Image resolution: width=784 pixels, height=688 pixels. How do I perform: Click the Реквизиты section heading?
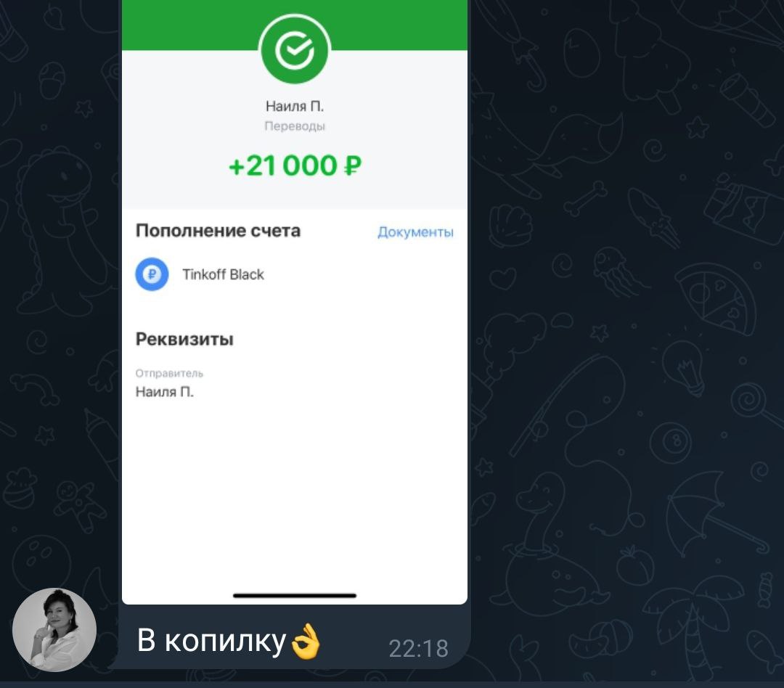pyautogui.click(x=184, y=339)
